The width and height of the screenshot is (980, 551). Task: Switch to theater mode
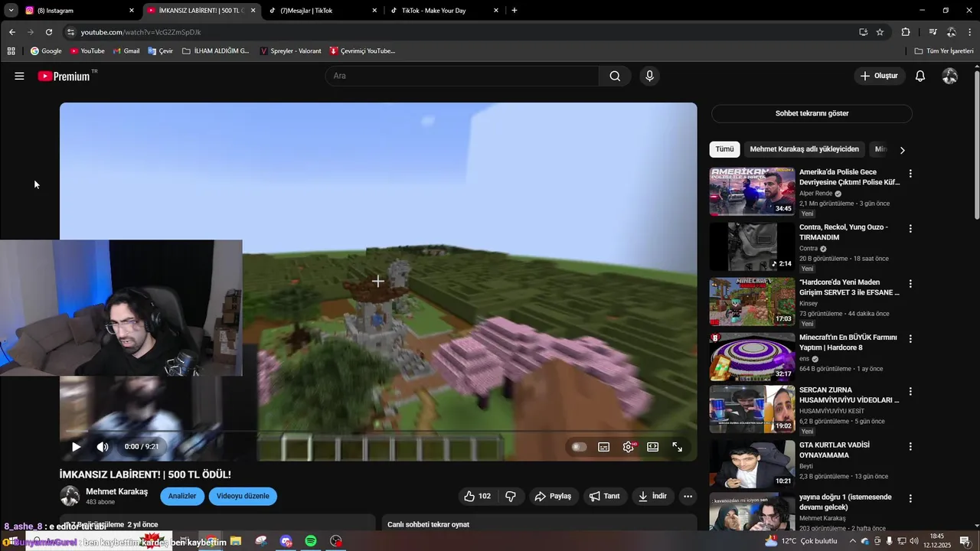[653, 447]
